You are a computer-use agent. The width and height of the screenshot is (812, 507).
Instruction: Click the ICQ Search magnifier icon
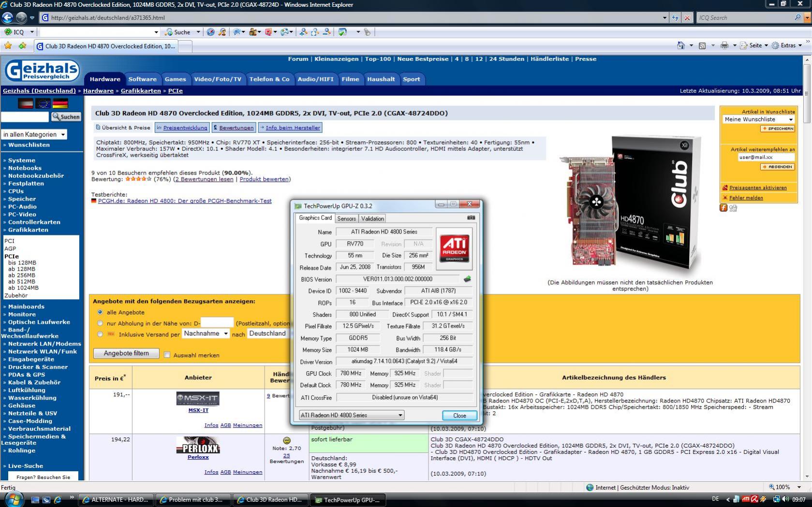tap(797, 18)
